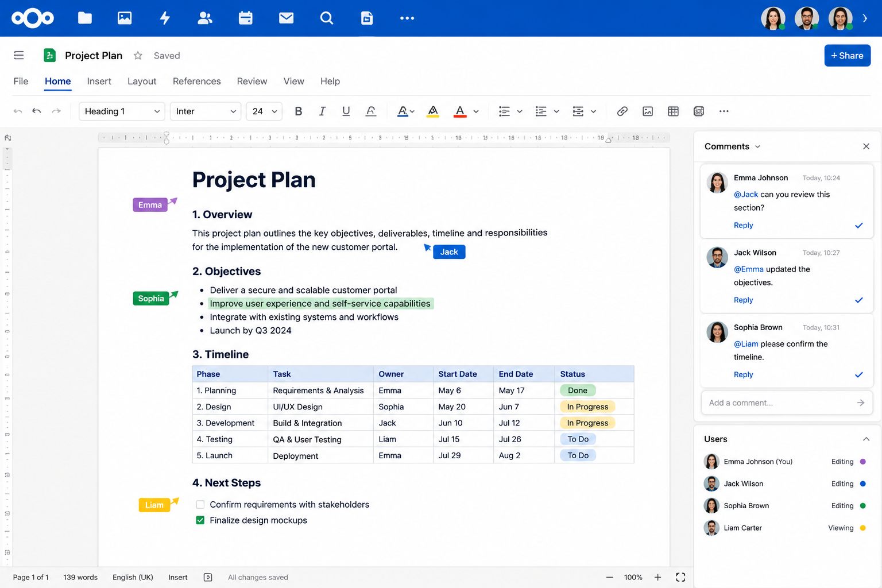Viewport: 882px width, 588px height.
Task: Click the Nextcloud logo
Action: [33, 18]
